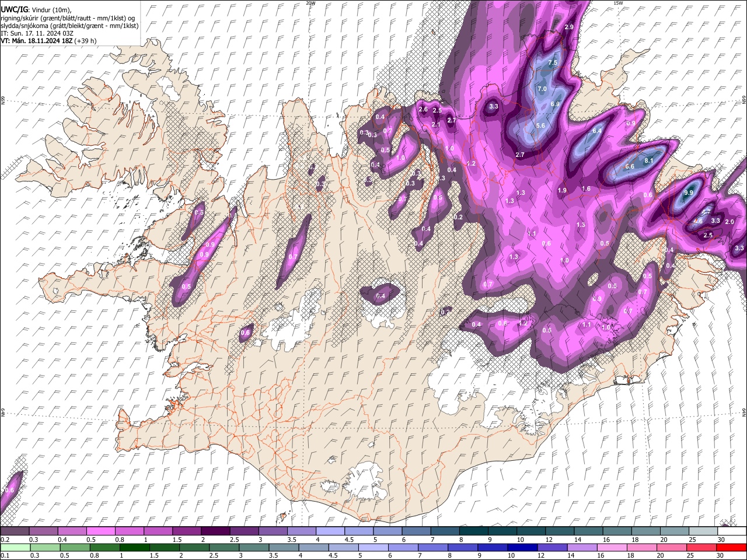Pick the dark purple upper legend swatch between 2 and 2.5

215,531
